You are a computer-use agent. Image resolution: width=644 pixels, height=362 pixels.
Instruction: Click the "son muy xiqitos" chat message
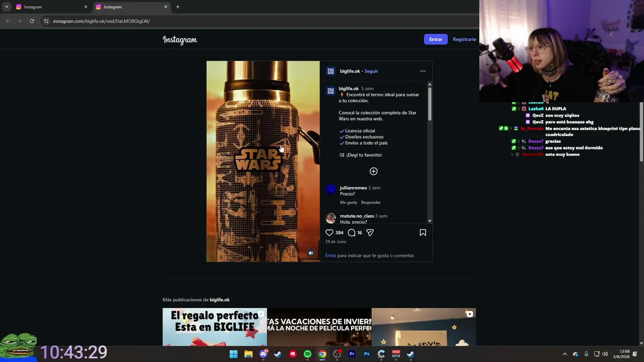tap(562, 116)
